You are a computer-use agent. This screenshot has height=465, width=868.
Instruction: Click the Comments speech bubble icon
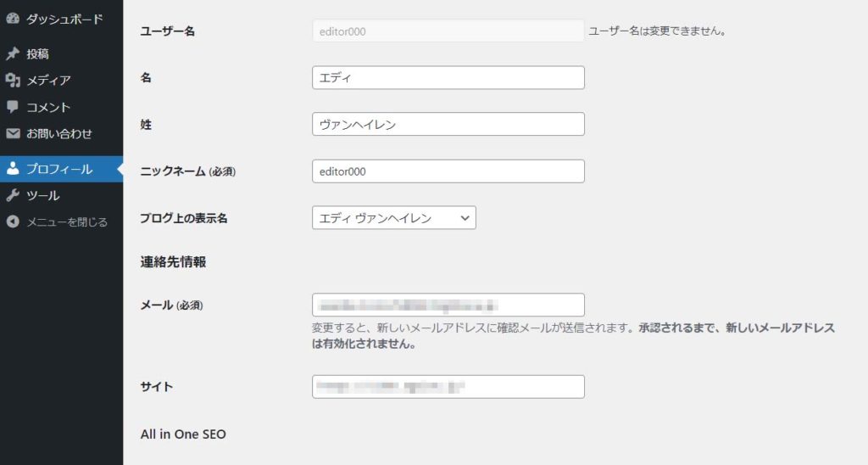13,107
